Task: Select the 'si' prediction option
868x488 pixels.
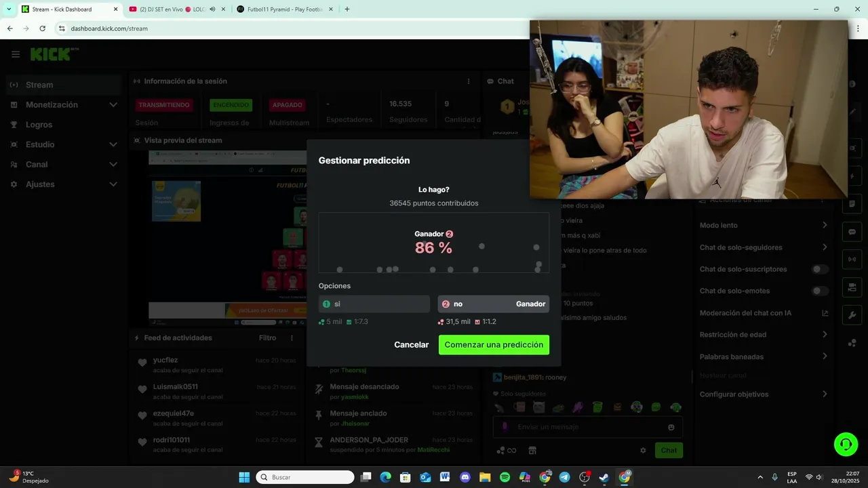Action: (374, 304)
